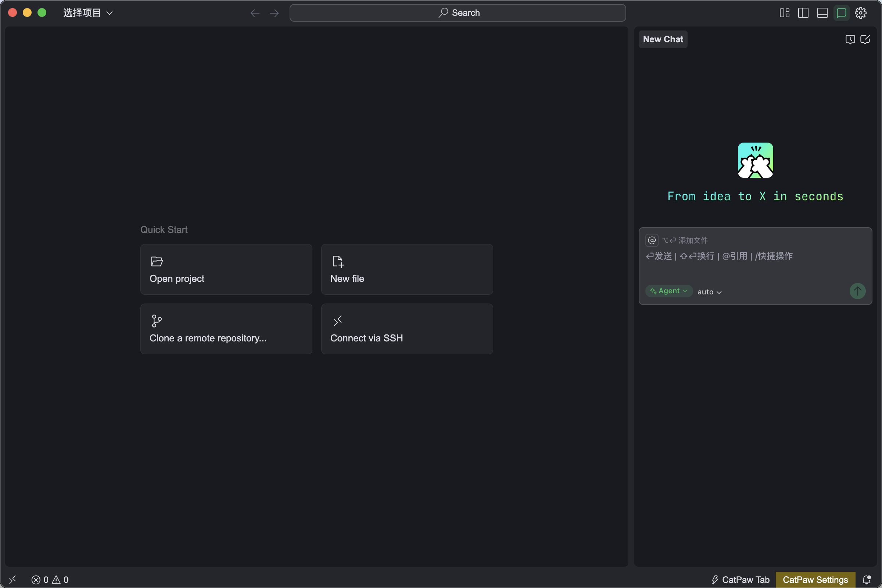Click the Open project card

click(x=226, y=269)
